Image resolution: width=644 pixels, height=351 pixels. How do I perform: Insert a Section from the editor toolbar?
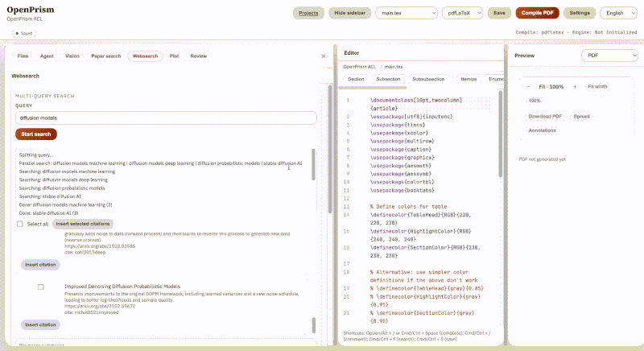pos(356,79)
